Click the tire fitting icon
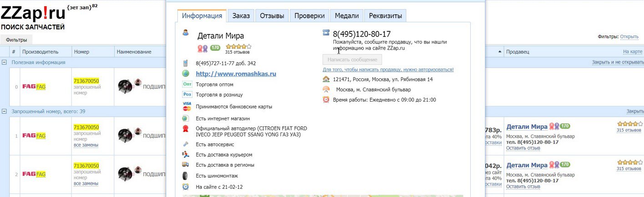644x197 pixels. coord(186,175)
